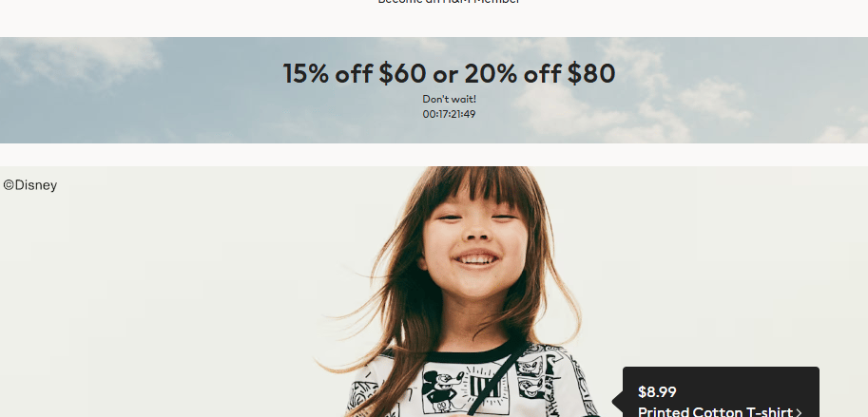Click the girl's smiling face
The height and width of the screenshot is (417, 868).
tap(475, 243)
